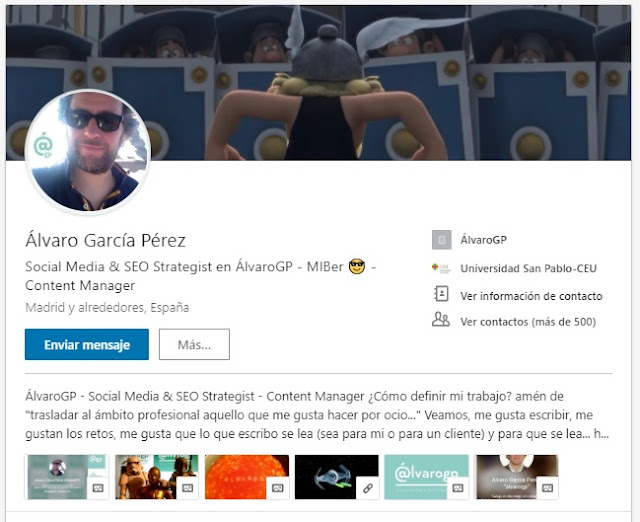Open Ver contactos (más de 500) link
640x522 pixels.
(x=528, y=322)
